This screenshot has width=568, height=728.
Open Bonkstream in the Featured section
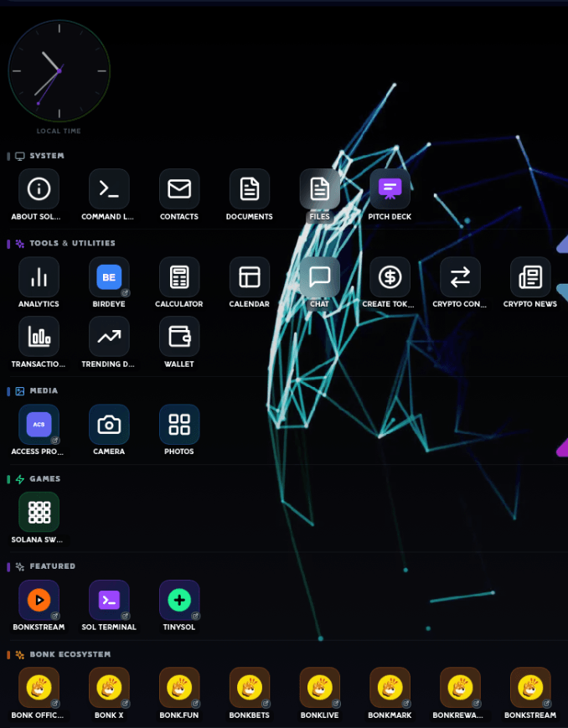[39, 600]
